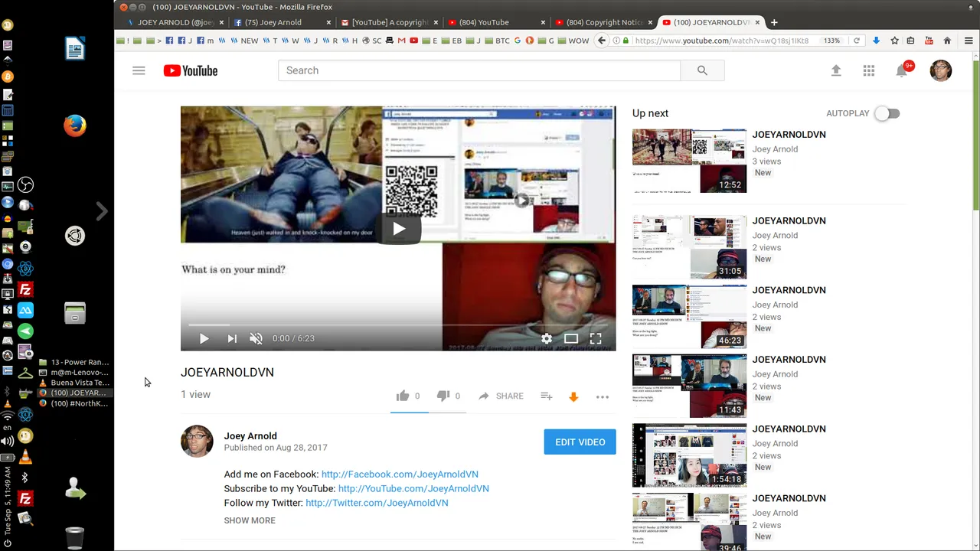The height and width of the screenshot is (551, 980).
Task: Open the Twitter.com/JoeyArnoldVN link
Action: [377, 503]
